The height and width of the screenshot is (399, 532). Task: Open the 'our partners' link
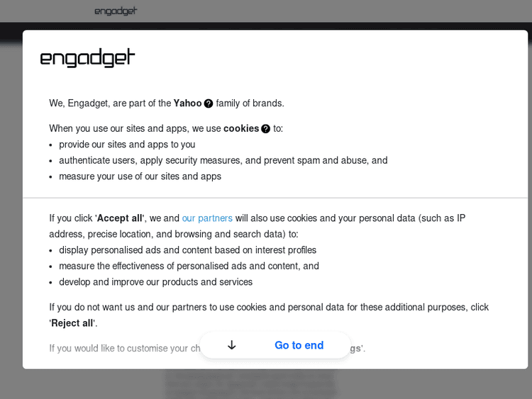click(x=207, y=218)
